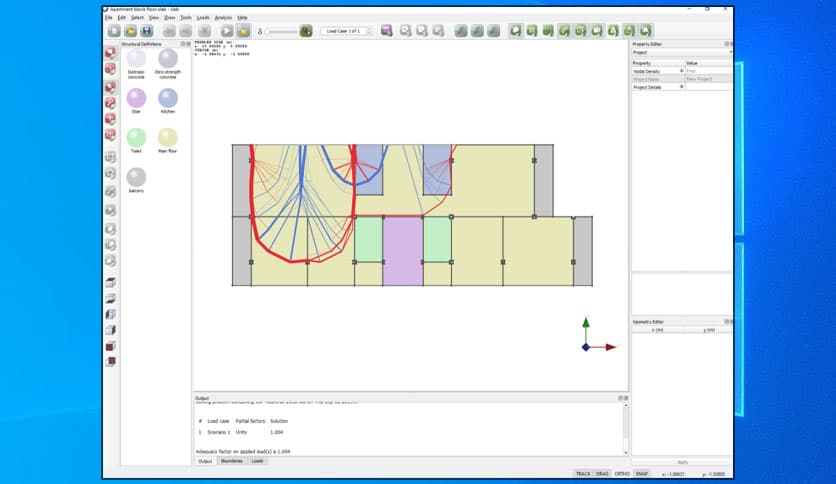
Task: Open the Project dropdown in Property Editor
Action: coord(680,52)
